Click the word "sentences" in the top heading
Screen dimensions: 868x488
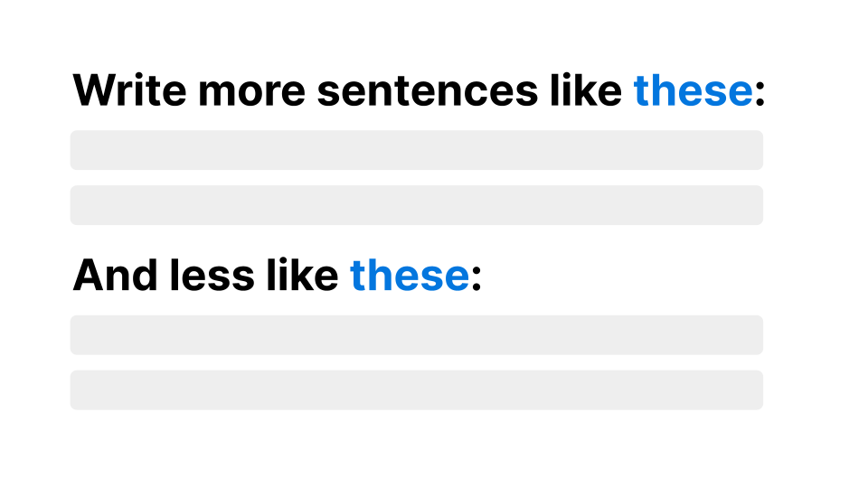tap(427, 90)
